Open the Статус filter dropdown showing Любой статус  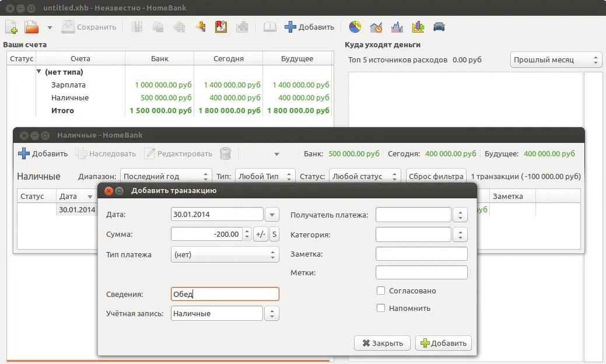[365, 176]
